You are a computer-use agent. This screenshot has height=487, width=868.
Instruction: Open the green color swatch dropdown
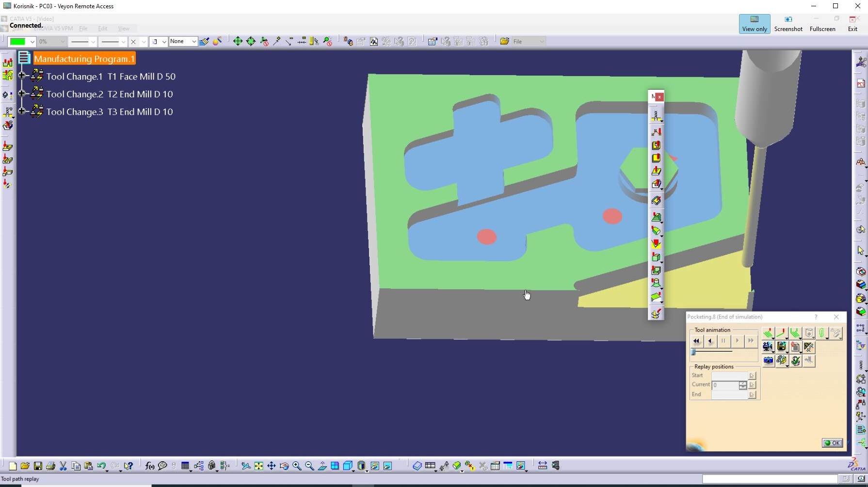[x=32, y=42]
